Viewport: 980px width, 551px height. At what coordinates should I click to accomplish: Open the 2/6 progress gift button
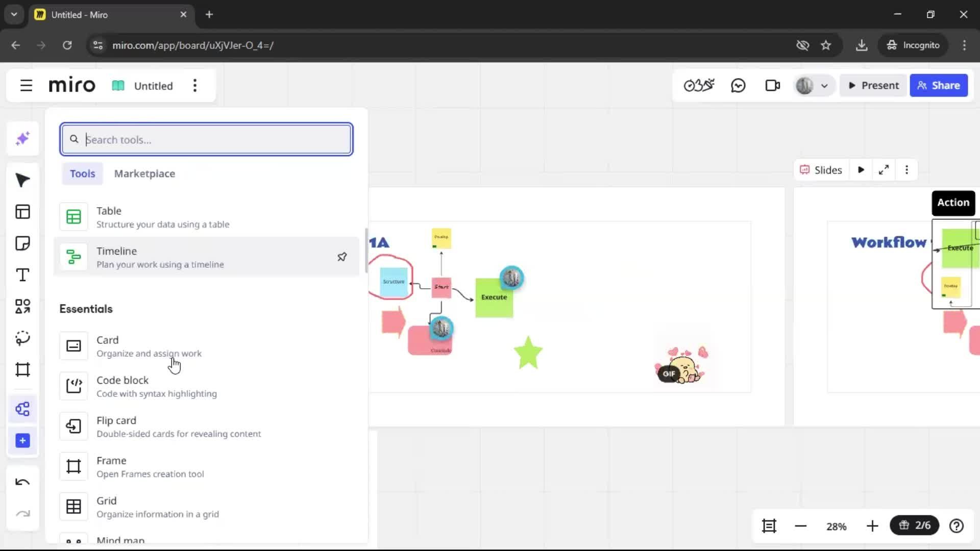915,525
